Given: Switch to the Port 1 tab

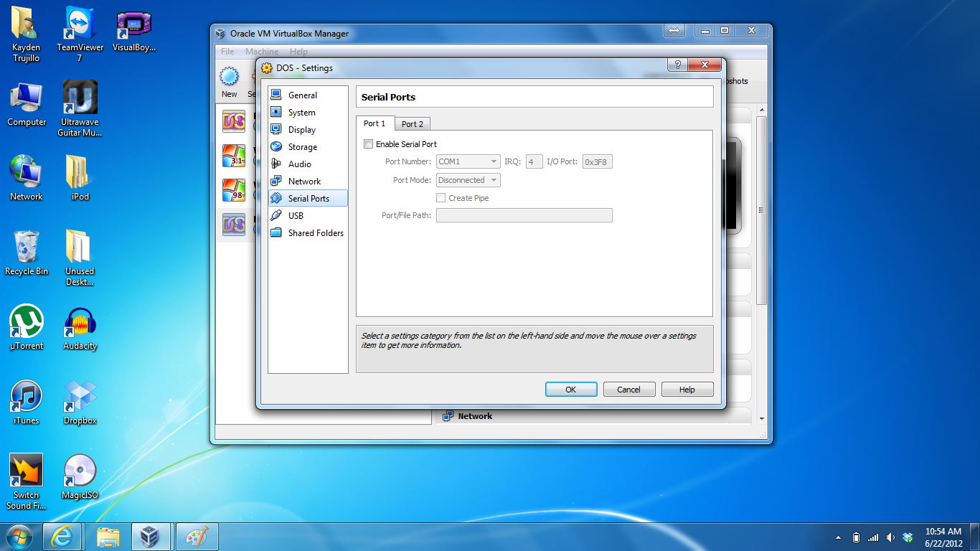Looking at the screenshot, I should click(x=374, y=123).
